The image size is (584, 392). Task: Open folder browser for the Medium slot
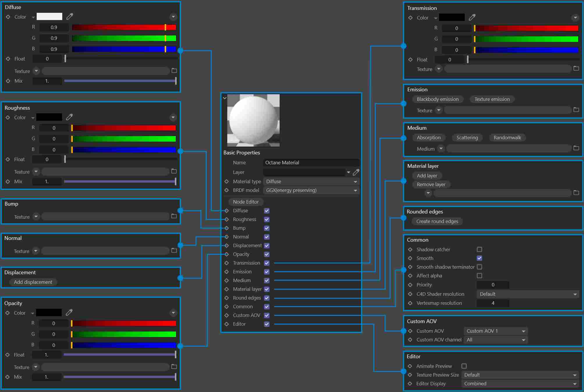[x=577, y=148]
